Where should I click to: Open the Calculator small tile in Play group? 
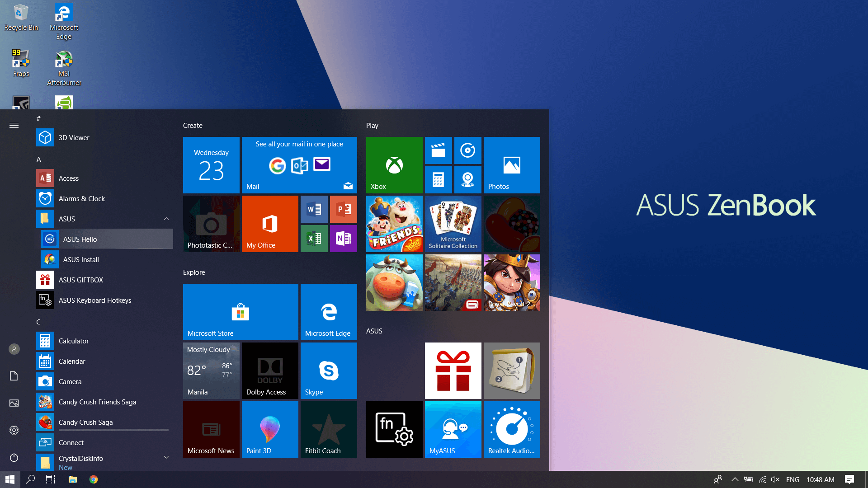click(438, 180)
